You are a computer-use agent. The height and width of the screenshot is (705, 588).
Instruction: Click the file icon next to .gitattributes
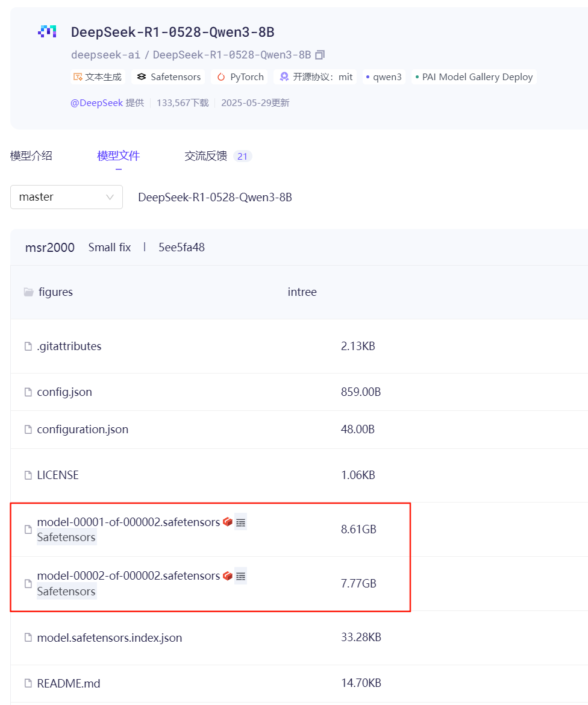tap(28, 346)
